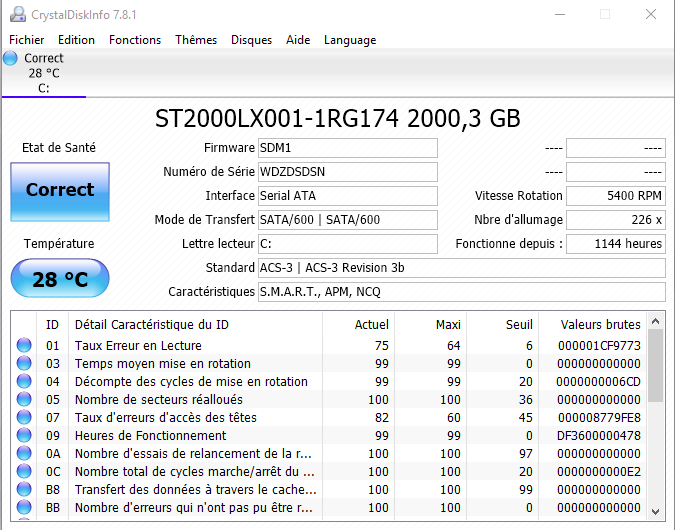The width and height of the screenshot is (675, 530).
Task: Select the C: disk tab showing 28 °C
Action: pyautogui.click(x=44, y=73)
